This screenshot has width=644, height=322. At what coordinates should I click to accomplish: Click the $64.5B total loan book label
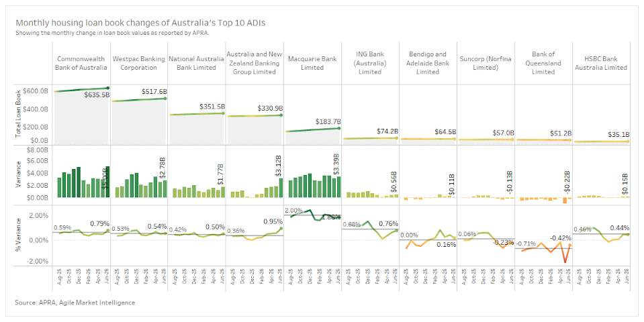tap(445, 132)
